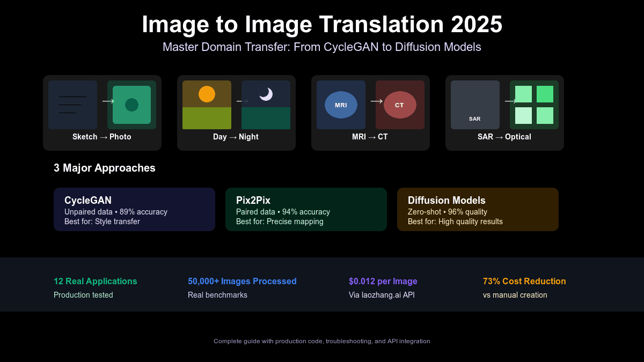Click the crescent moon icon
Image resolution: width=644 pixels, height=362 pixels.
[x=266, y=94]
